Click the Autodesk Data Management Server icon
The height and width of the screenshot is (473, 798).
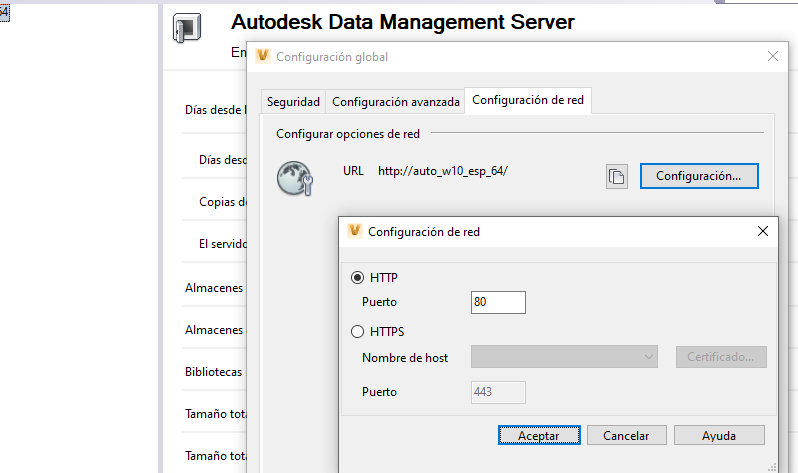tap(187, 27)
